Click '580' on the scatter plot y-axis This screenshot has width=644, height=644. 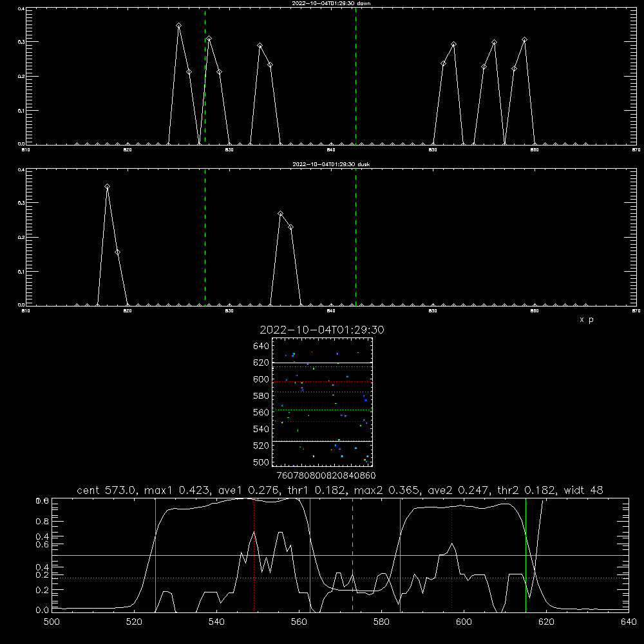pos(261,396)
